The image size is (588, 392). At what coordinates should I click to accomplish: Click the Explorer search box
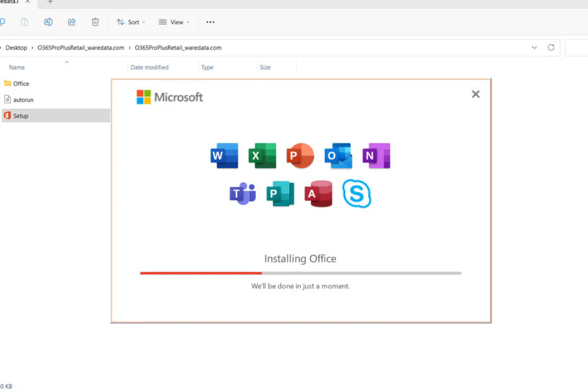[577, 47]
